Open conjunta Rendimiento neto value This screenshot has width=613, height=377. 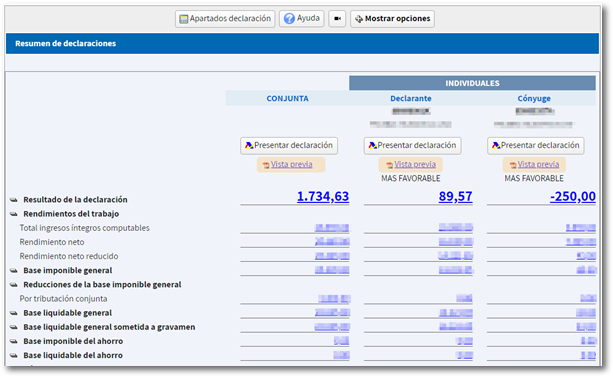(x=332, y=242)
